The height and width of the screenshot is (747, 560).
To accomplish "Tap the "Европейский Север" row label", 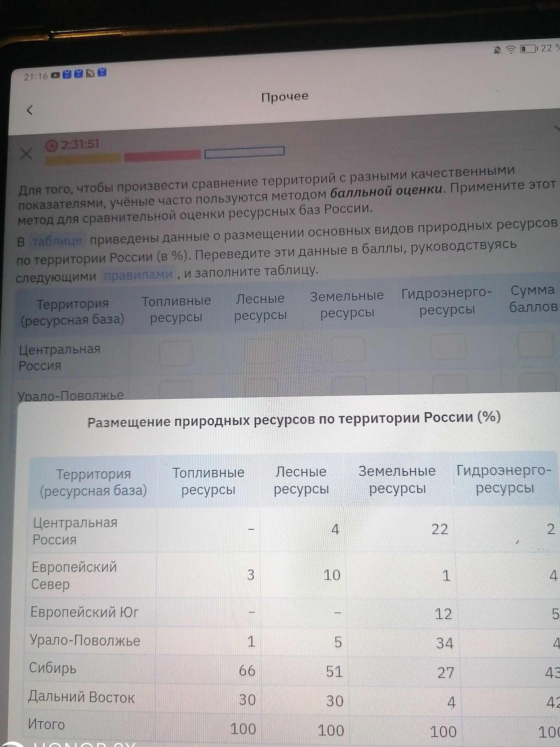I will click(x=74, y=575).
